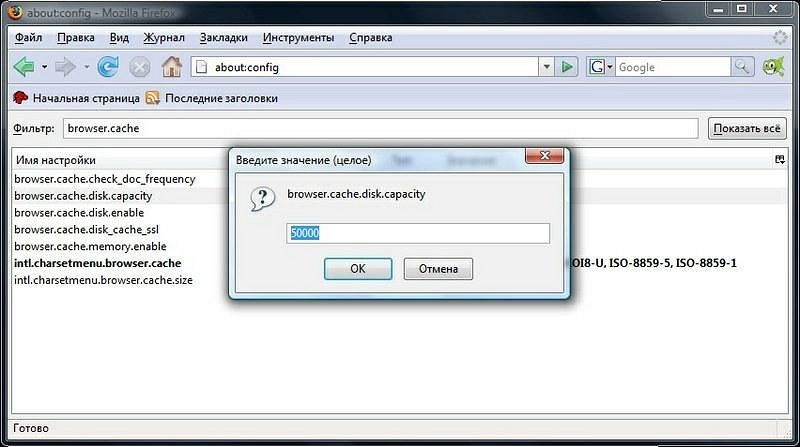Click the activity throbber icon

(780, 37)
